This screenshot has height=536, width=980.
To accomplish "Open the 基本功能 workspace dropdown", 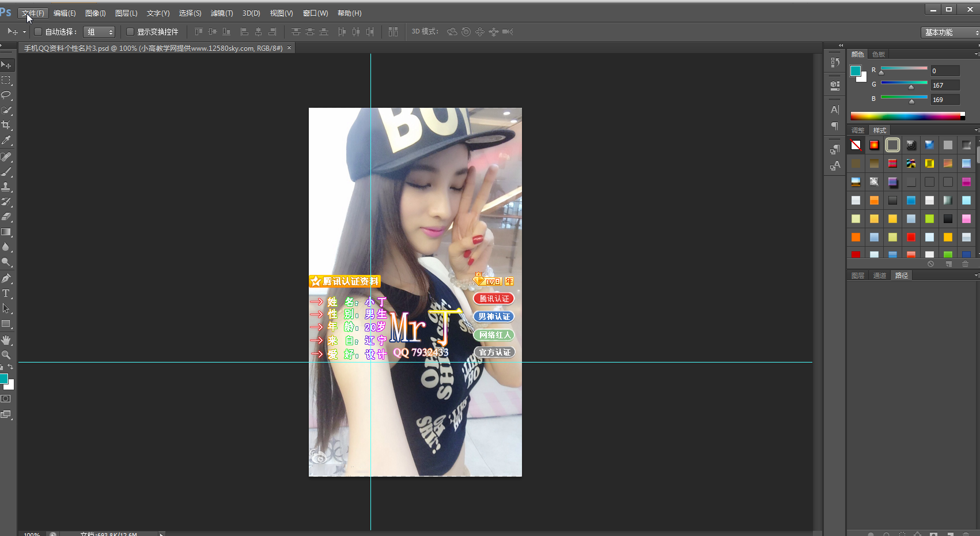I will tap(951, 32).
